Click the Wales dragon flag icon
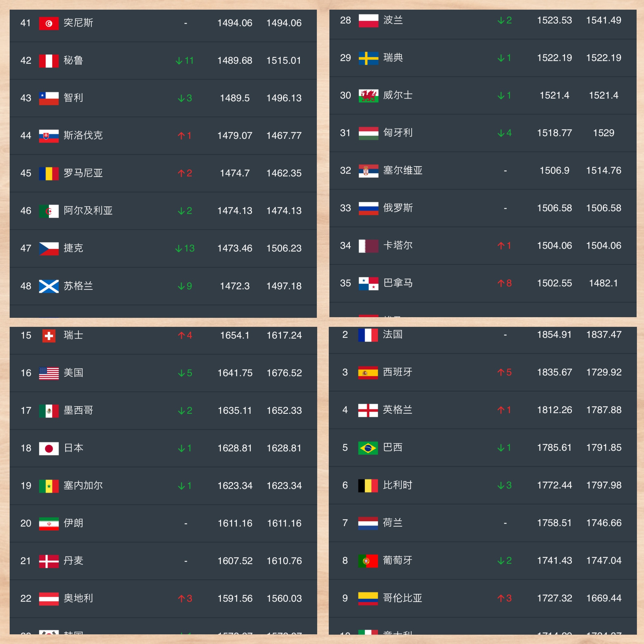Viewport: 644px width, 644px height. coord(368,96)
